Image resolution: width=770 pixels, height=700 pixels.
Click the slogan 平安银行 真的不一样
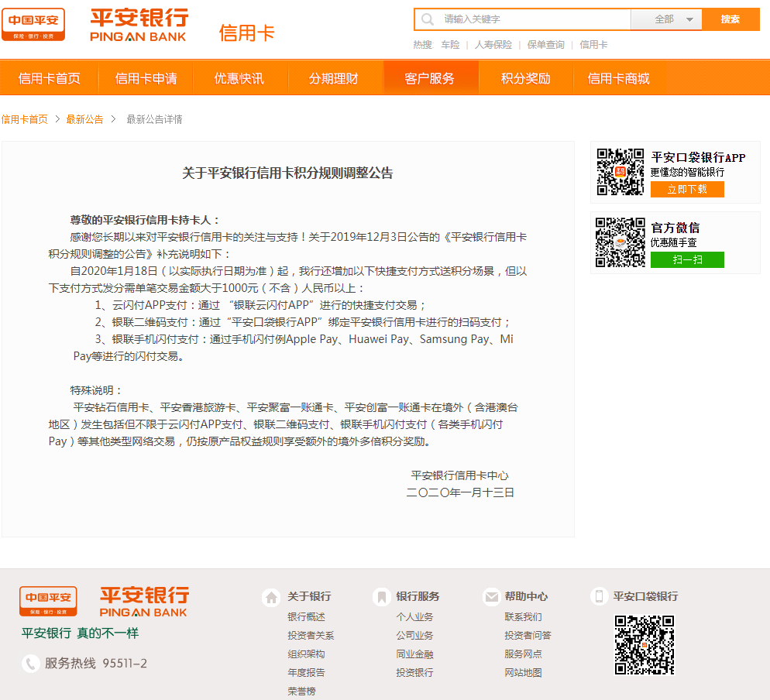[x=80, y=633]
